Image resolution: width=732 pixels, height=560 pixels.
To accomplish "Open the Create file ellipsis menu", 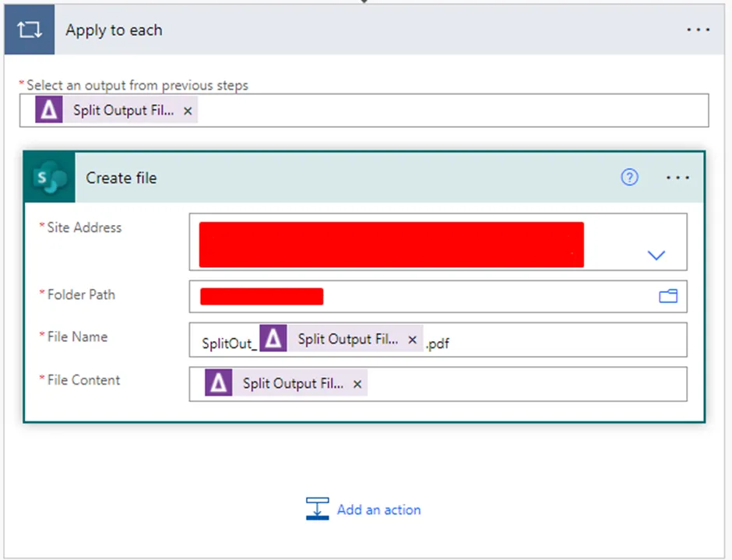I will pyautogui.click(x=677, y=178).
